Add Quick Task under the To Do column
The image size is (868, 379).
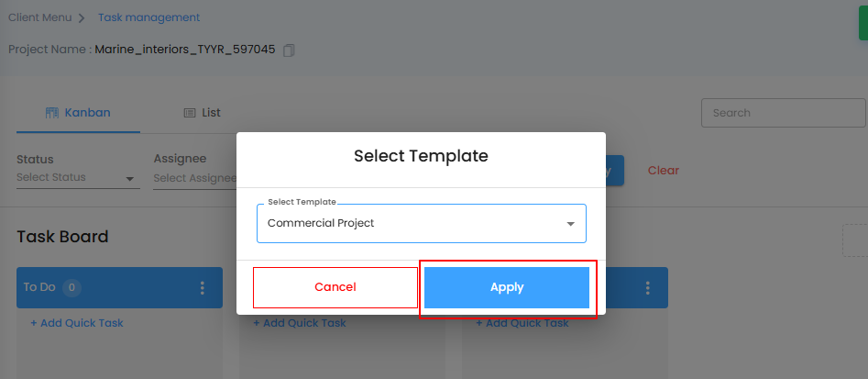tap(77, 323)
